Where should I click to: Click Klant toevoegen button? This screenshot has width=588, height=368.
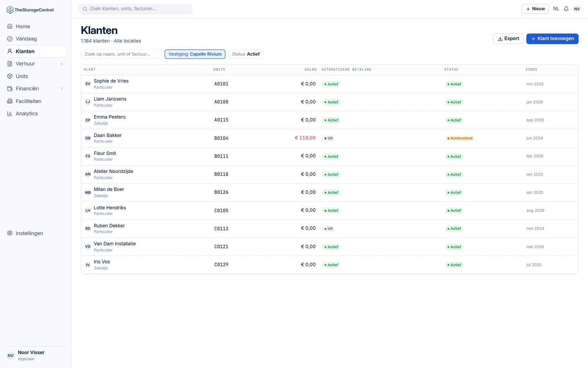[552, 39]
